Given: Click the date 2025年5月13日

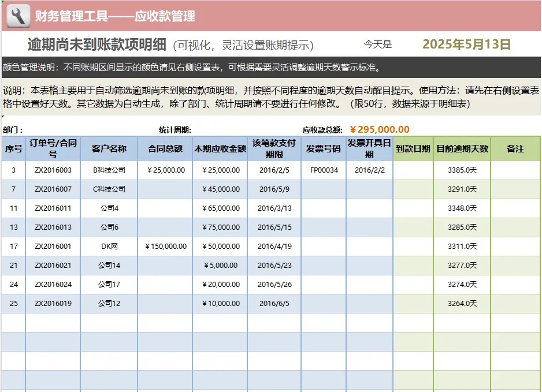Looking at the screenshot, I should (x=467, y=44).
